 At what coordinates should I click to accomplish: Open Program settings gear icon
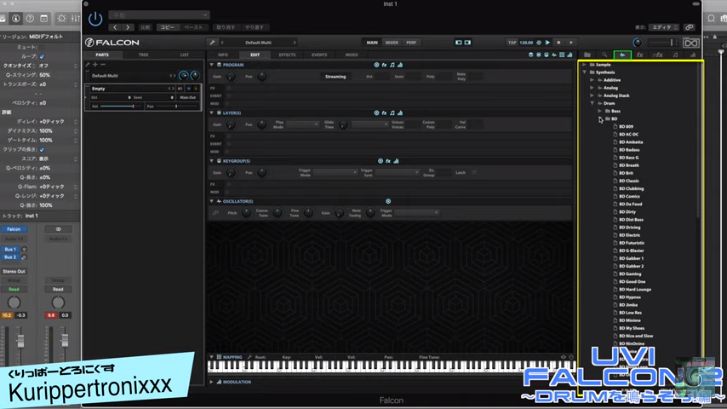click(376, 65)
